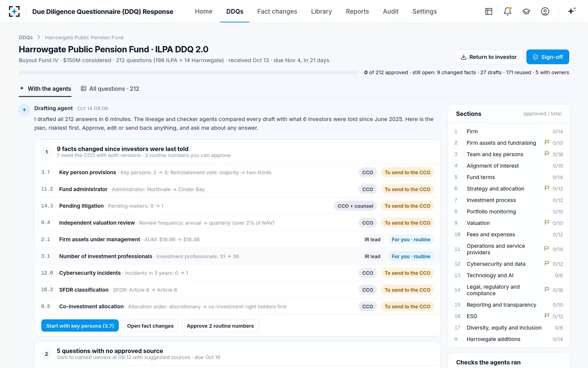Click CCO + counsel tag on Pending litigation
The width and height of the screenshot is (588, 368).
tap(355, 206)
